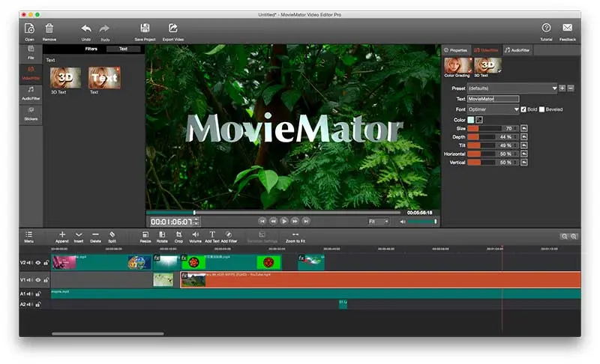600x364 pixels.
Task: Reset the Tilt value
Action: coord(524,145)
